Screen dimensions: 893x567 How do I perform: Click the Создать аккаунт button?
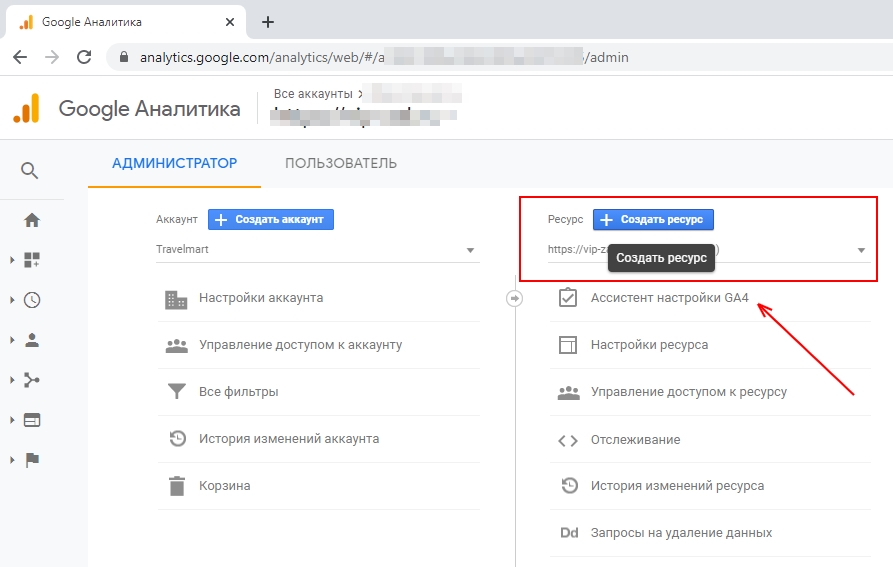coord(271,219)
